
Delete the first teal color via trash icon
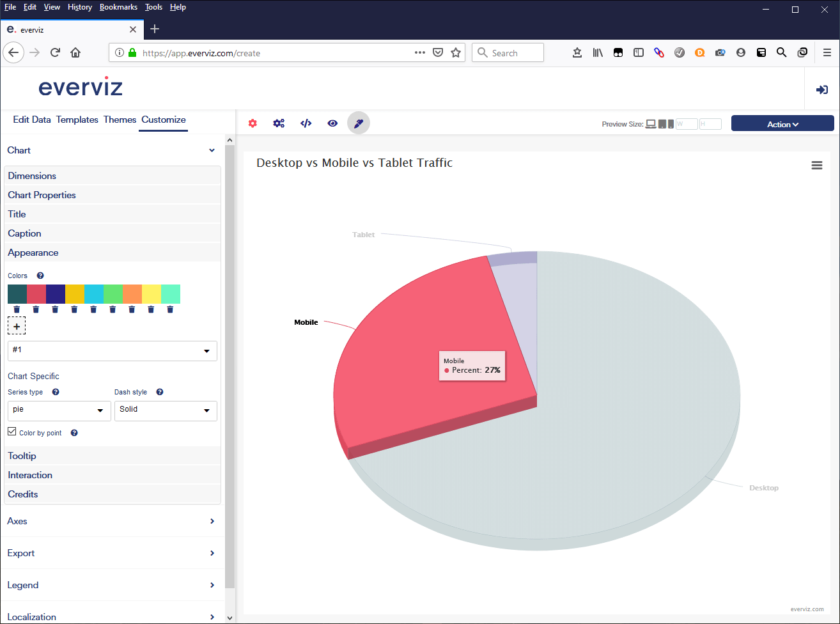(x=17, y=309)
